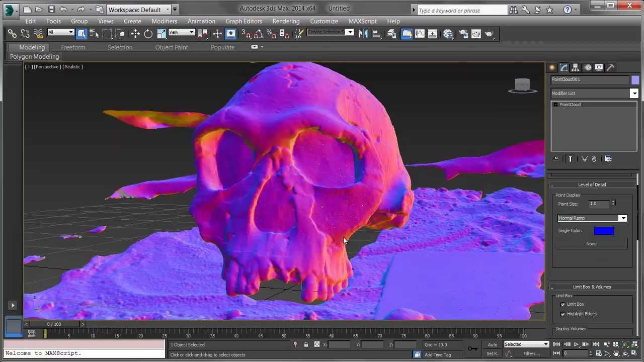Click the Filters... button
Screen dimensions: 644x362
tap(531, 353)
